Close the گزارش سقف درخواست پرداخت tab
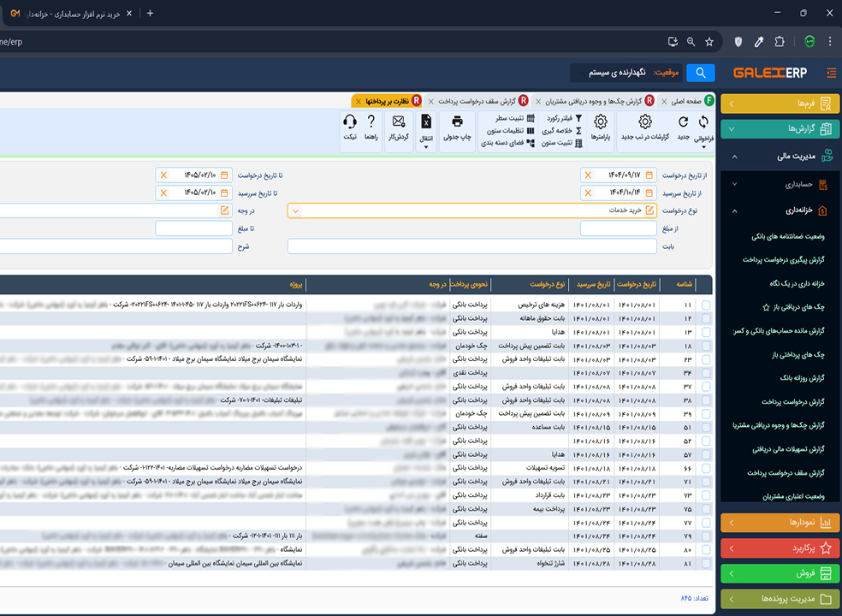Image resolution: width=842 pixels, height=616 pixels. pos(430,102)
